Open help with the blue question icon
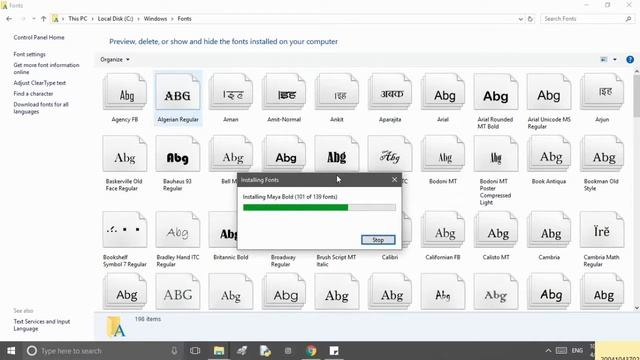The height and width of the screenshot is (360, 640). click(x=630, y=60)
